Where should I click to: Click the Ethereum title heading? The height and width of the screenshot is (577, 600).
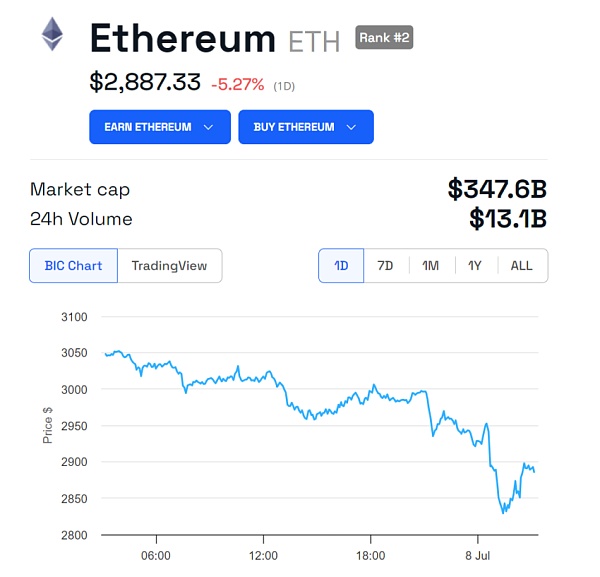182,39
